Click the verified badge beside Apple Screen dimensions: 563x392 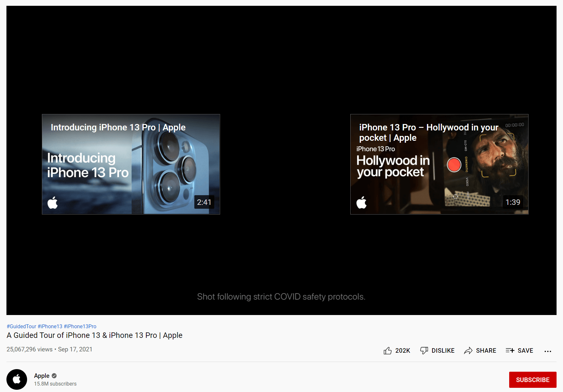coord(54,376)
